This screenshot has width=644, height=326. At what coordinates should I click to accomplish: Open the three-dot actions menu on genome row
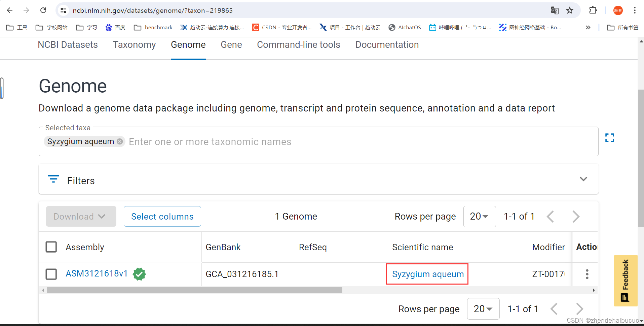(x=586, y=274)
